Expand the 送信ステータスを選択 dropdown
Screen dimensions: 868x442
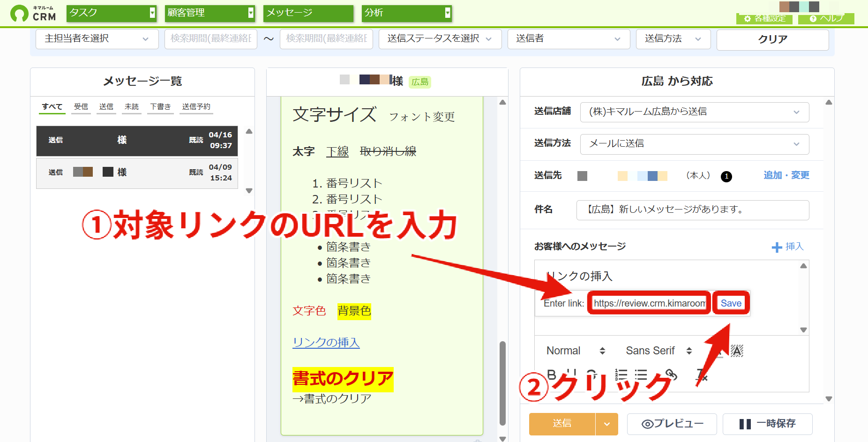pyautogui.click(x=440, y=39)
